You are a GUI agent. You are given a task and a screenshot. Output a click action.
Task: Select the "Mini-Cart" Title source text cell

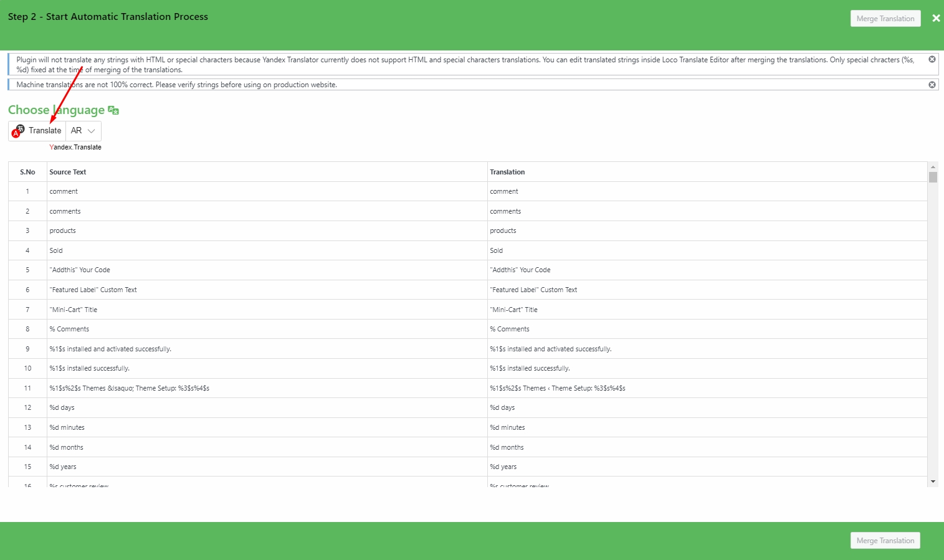point(74,310)
